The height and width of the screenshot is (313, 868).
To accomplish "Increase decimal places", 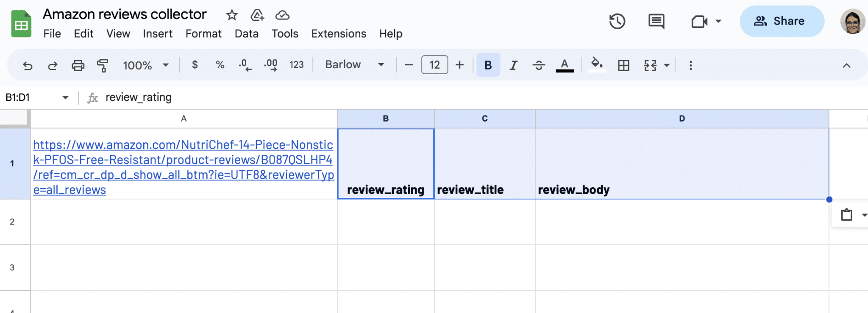I will 270,65.
